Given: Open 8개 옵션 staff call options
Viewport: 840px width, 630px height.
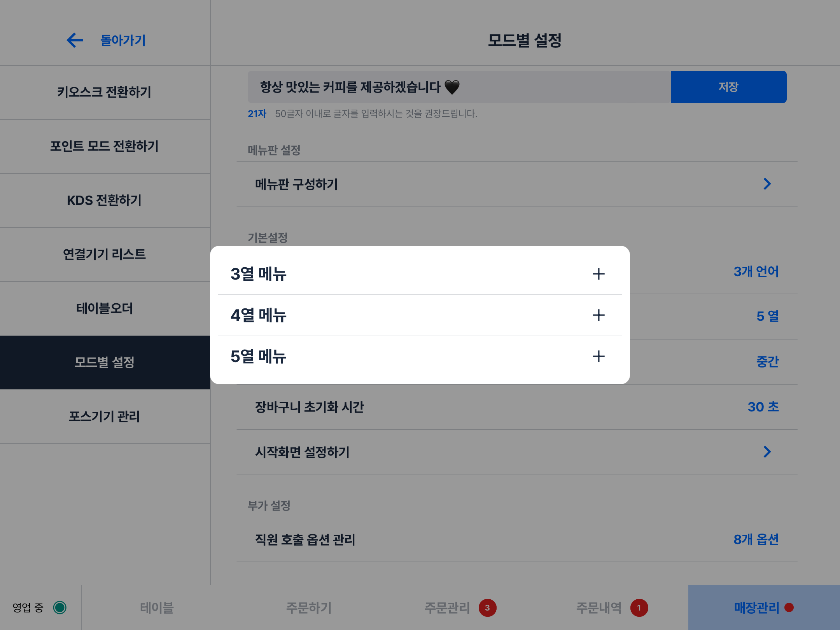Looking at the screenshot, I should click(756, 539).
